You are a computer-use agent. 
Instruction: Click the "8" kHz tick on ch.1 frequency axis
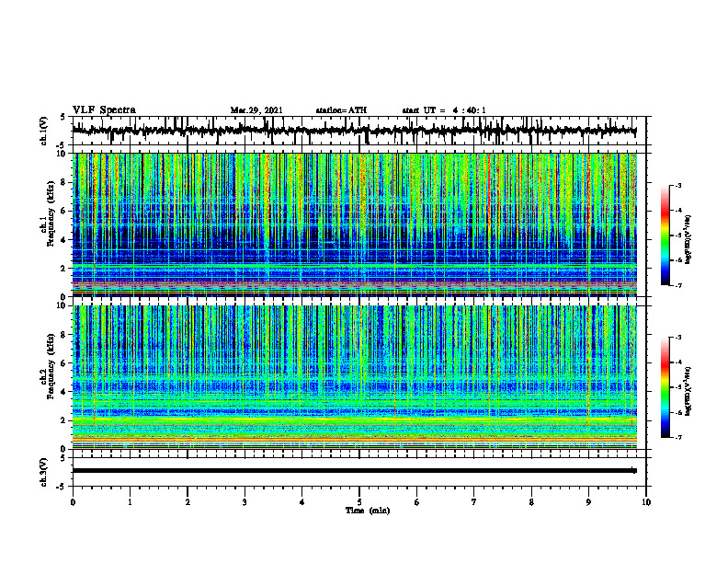pos(63,182)
